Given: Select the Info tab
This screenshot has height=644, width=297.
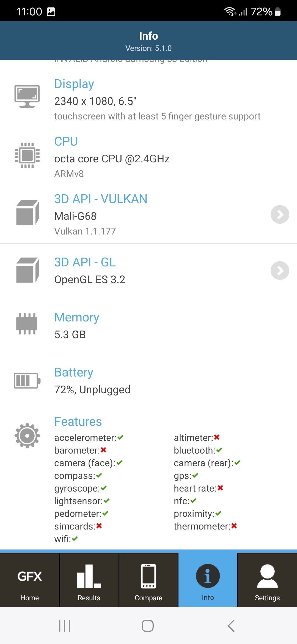Looking at the screenshot, I should pos(208,580).
